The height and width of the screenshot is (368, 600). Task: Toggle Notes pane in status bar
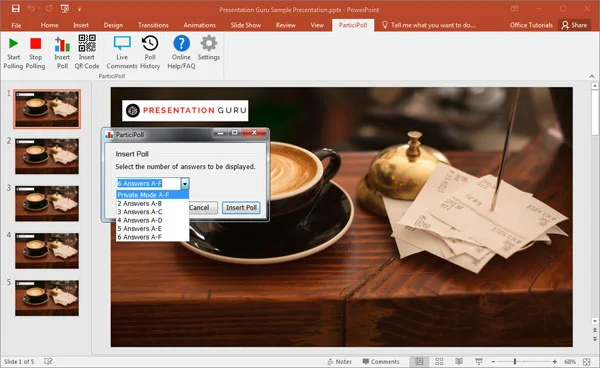point(339,361)
